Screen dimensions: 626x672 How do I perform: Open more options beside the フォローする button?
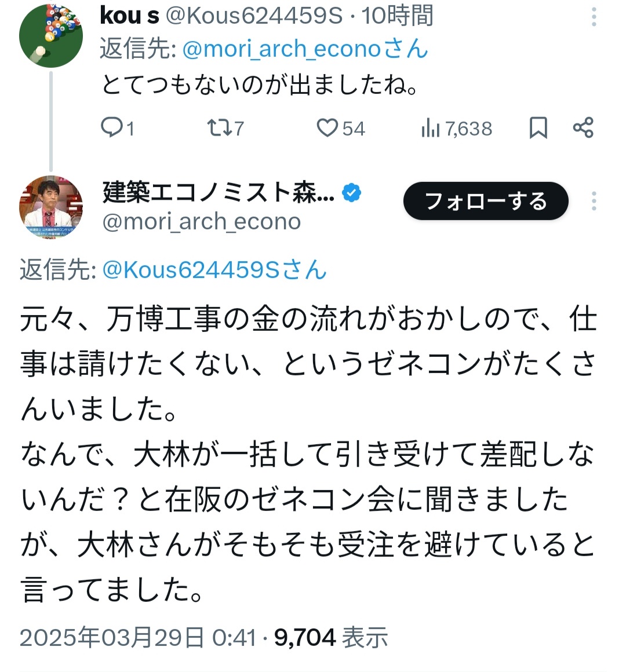(x=594, y=201)
